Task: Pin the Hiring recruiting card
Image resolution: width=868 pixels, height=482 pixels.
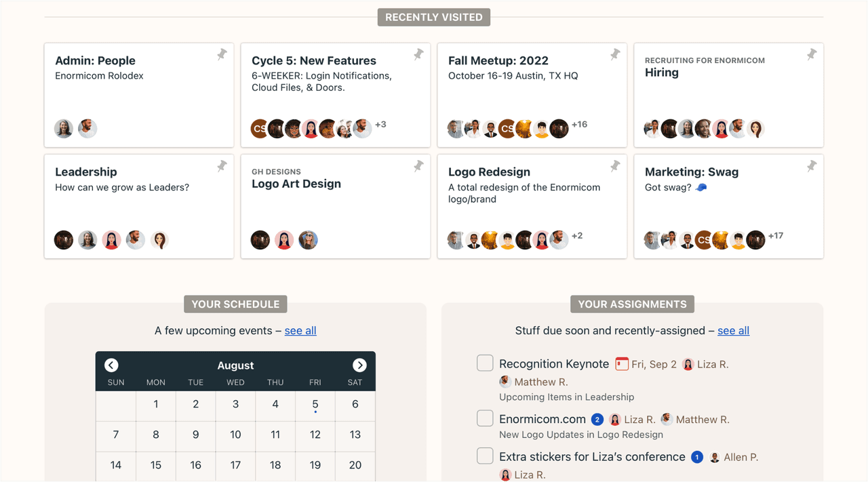Action: point(811,54)
